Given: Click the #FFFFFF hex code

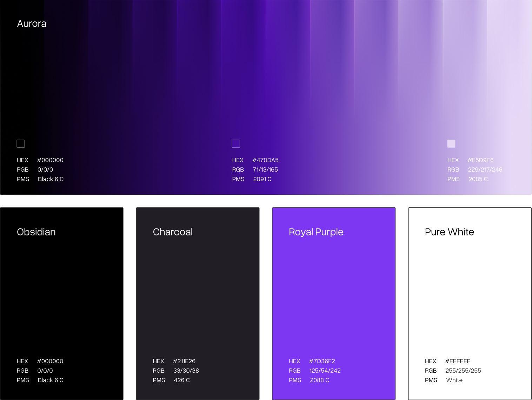Looking at the screenshot, I should pos(458,361).
